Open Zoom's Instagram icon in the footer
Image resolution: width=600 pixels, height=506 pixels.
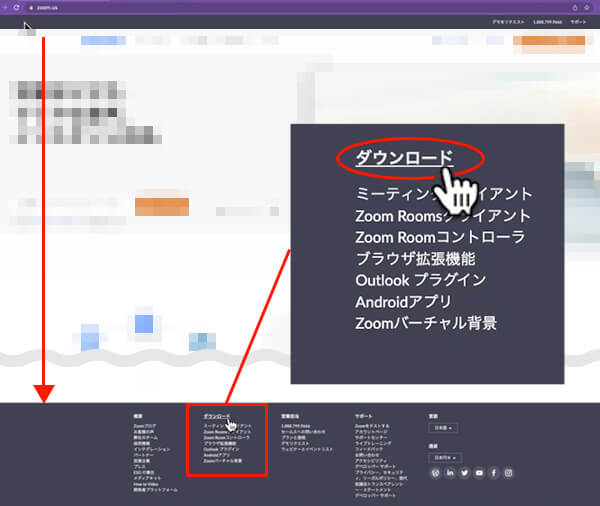tap(508, 473)
